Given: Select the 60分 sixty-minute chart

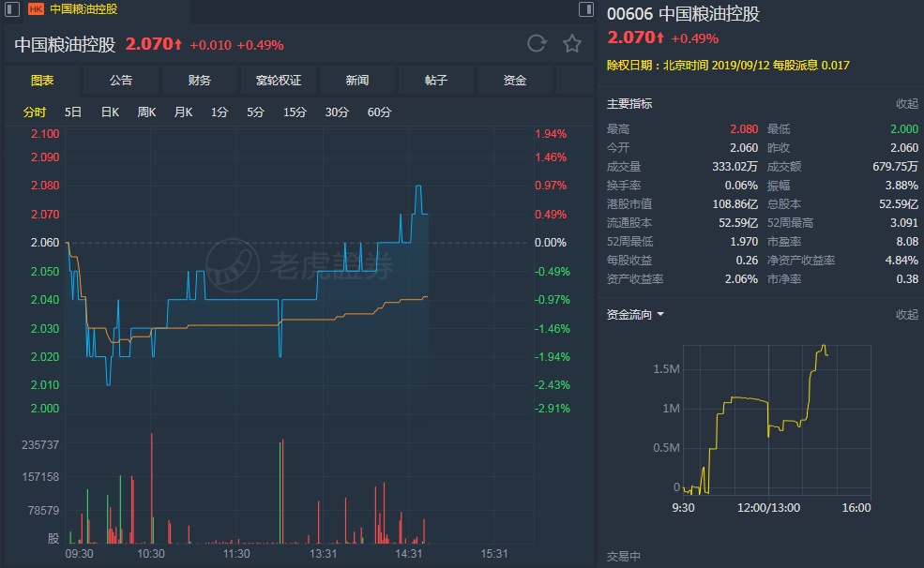Looking at the screenshot, I should (x=379, y=112).
